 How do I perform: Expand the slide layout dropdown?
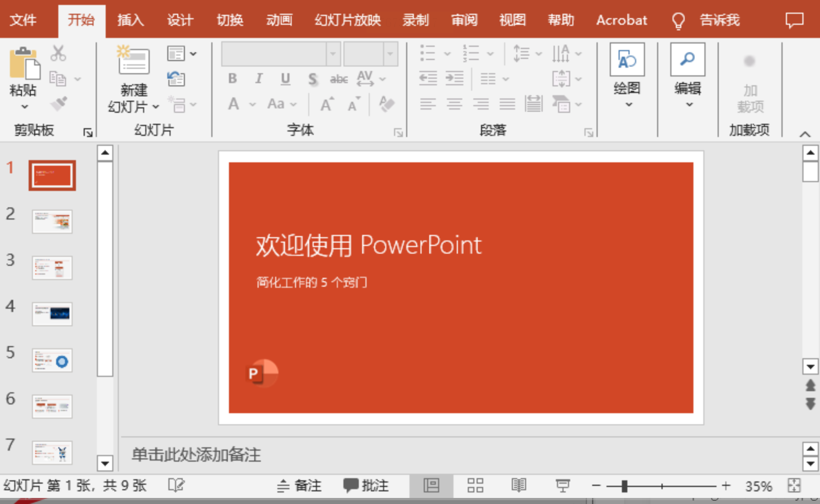pos(182,54)
